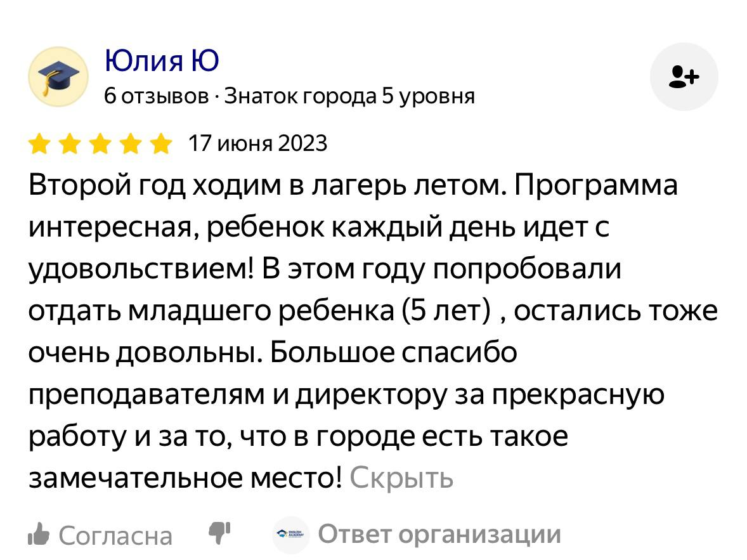747x560 pixels.
Task: Click the thumbs-up icon next to Согласна
Action: pos(38,535)
